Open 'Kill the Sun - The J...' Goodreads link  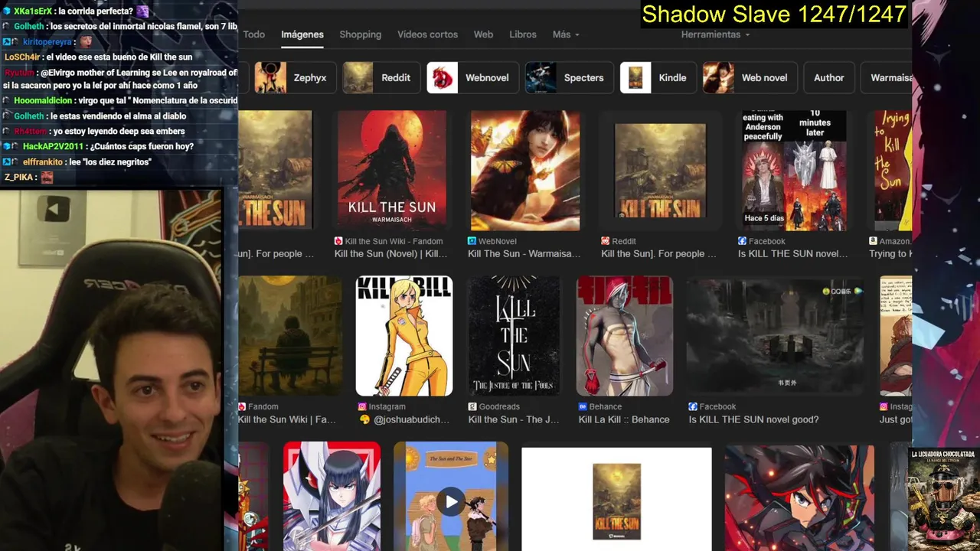tap(514, 419)
